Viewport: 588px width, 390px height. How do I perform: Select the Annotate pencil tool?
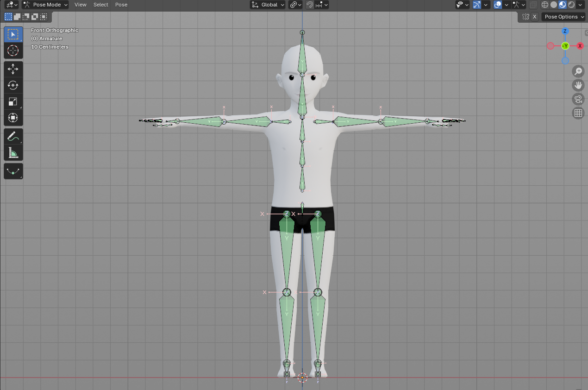tap(13, 136)
